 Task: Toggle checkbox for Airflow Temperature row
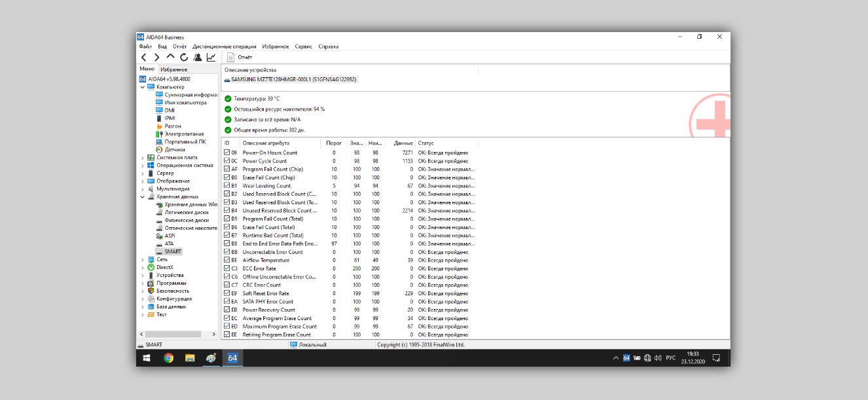226,260
